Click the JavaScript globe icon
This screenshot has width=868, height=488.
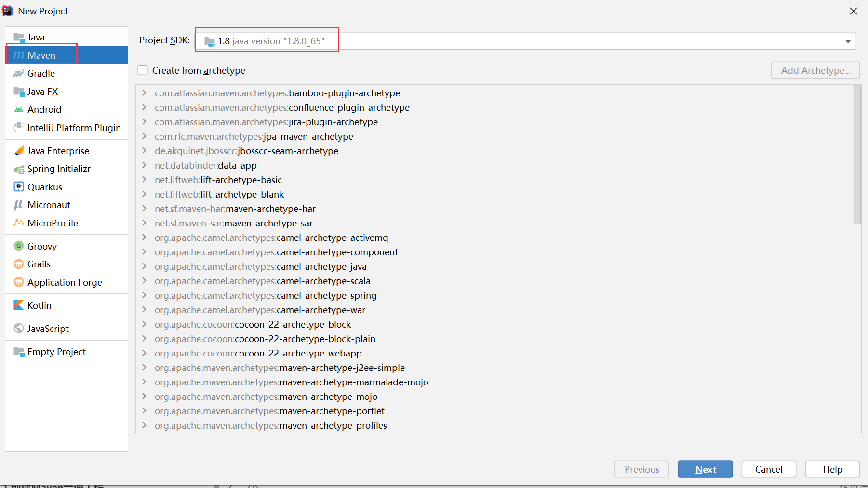pyautogui.click(x=19, y=328)
